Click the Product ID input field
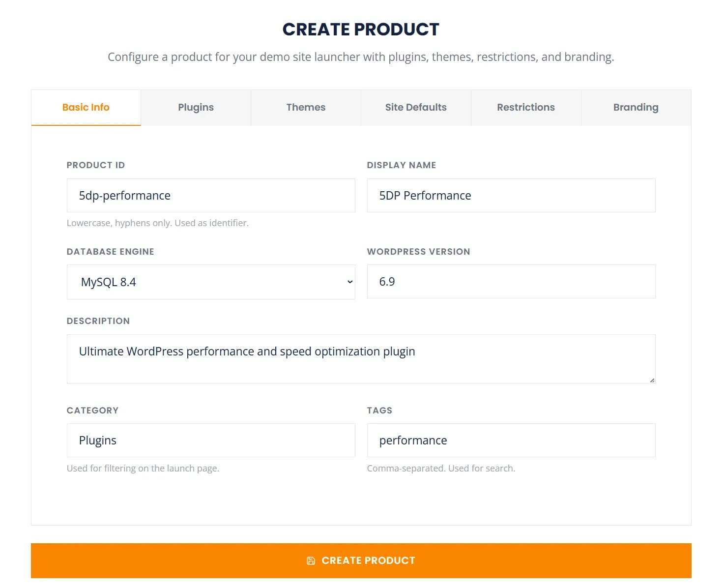The height and width of the screenshot is (588, 724). (x=211, y=195)
